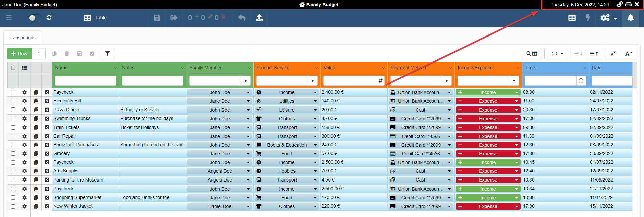Click the lightning bolt icon

pyautogui.click(x=588, y=18)
